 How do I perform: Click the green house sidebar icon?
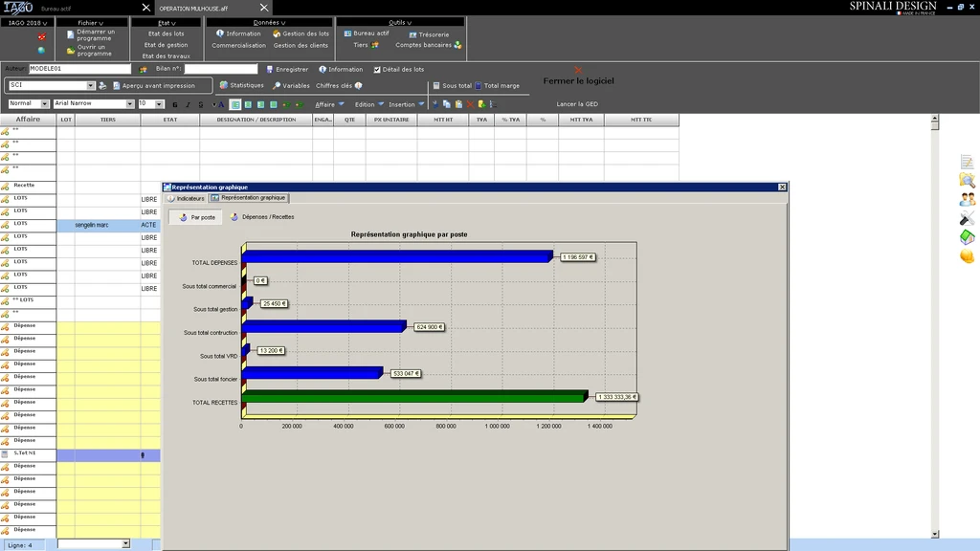(967, 237)
